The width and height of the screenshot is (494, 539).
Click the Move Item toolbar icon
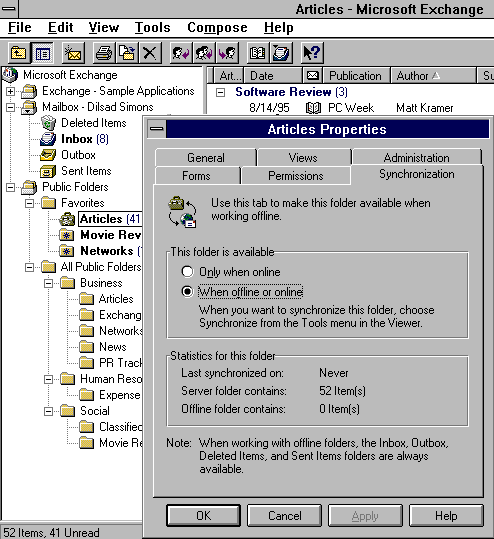127,53
